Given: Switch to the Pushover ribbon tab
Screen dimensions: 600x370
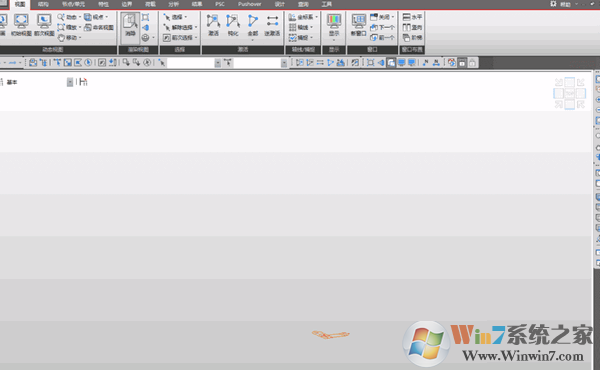Looking at the screenshot, I should (x=249, y=4).
